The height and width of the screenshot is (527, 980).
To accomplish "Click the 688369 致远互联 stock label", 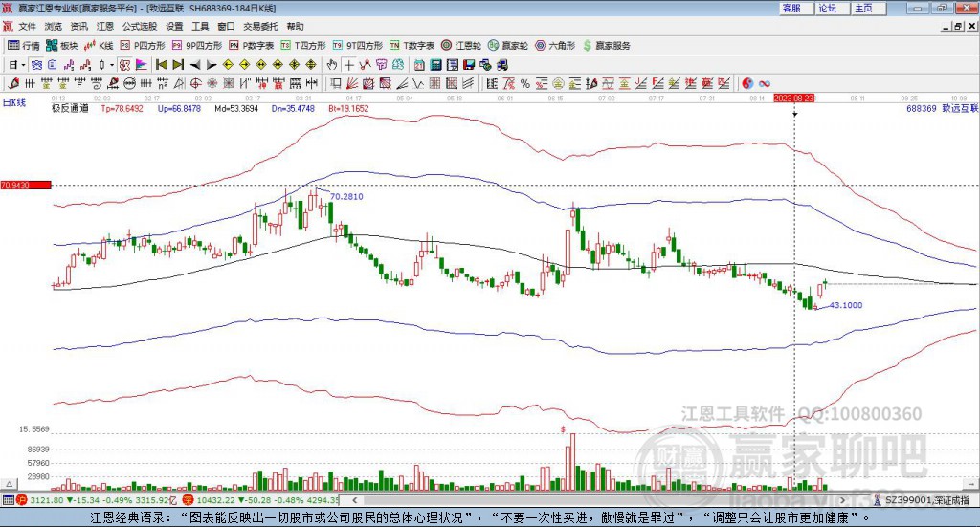I will (942, 109).
